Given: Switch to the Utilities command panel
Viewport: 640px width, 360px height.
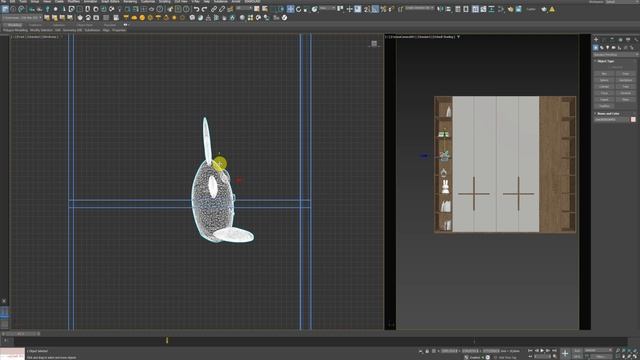Looking at the screenshot, I should tap(636, 40).
